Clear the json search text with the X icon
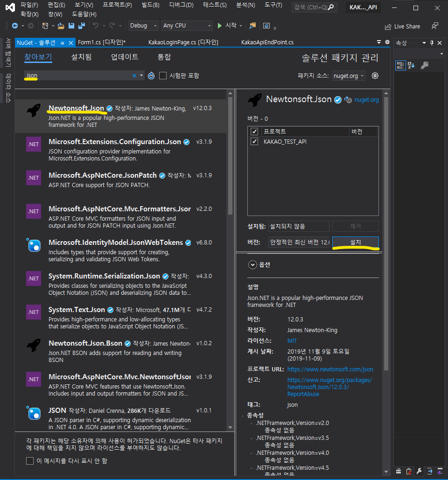448x480 pixels. pyautogui.click(x=134, y=76)
